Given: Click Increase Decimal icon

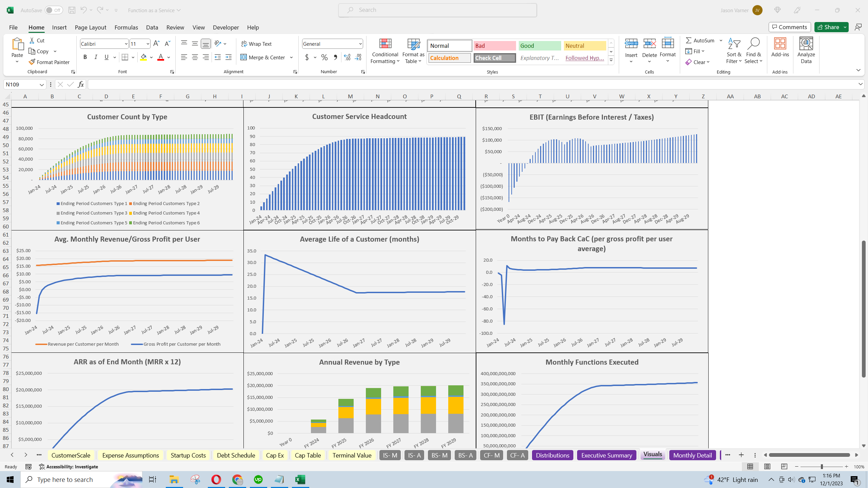Looking at the screenshot, I should pos(347,57).
